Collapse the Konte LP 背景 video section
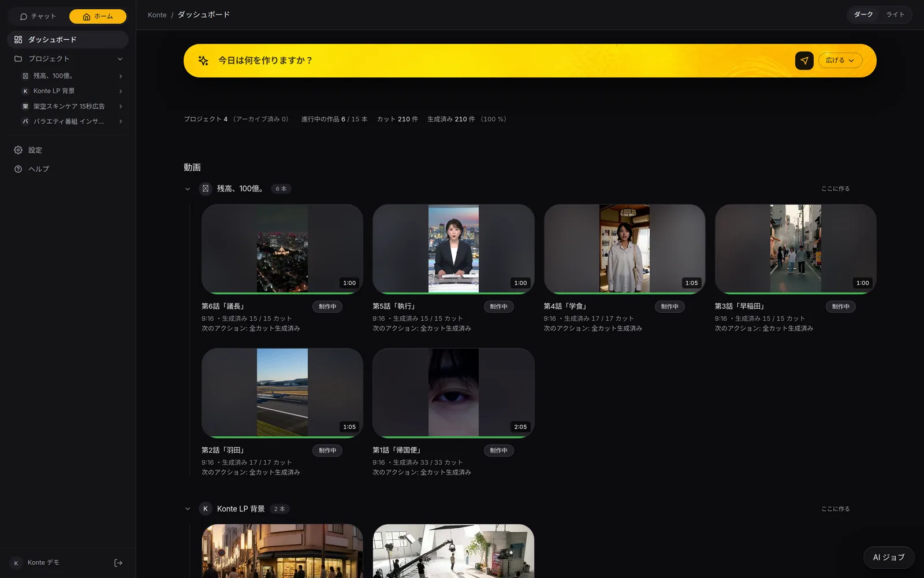The image size is (924, 578). click(x=188, y=509)
